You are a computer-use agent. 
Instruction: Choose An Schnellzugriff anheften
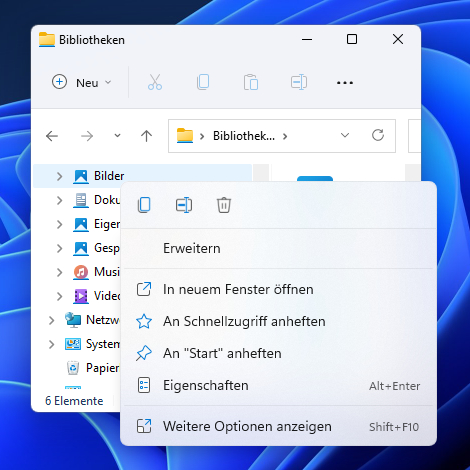click(x=278, y=321)
